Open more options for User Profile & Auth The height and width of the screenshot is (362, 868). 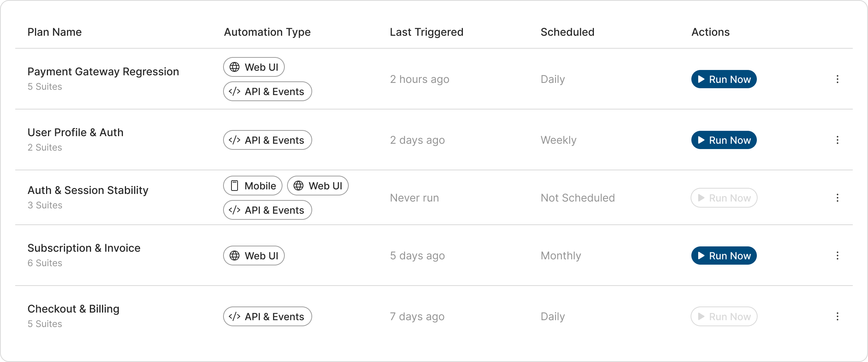click(x=837, y=140)
